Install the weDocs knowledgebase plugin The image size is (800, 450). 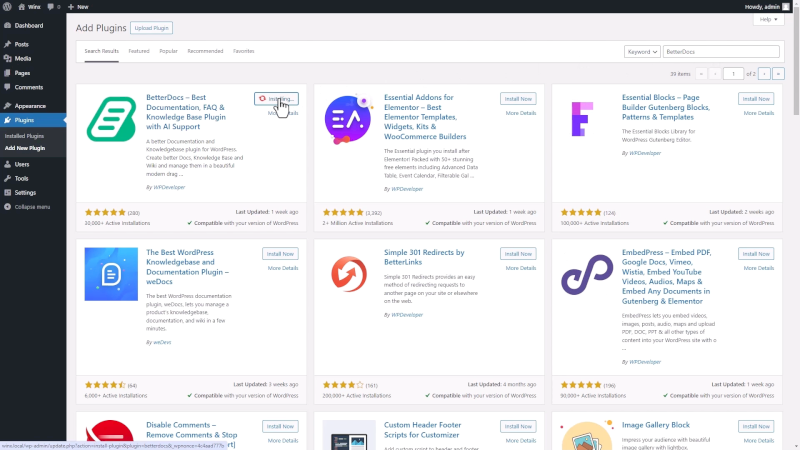[280, 254]
